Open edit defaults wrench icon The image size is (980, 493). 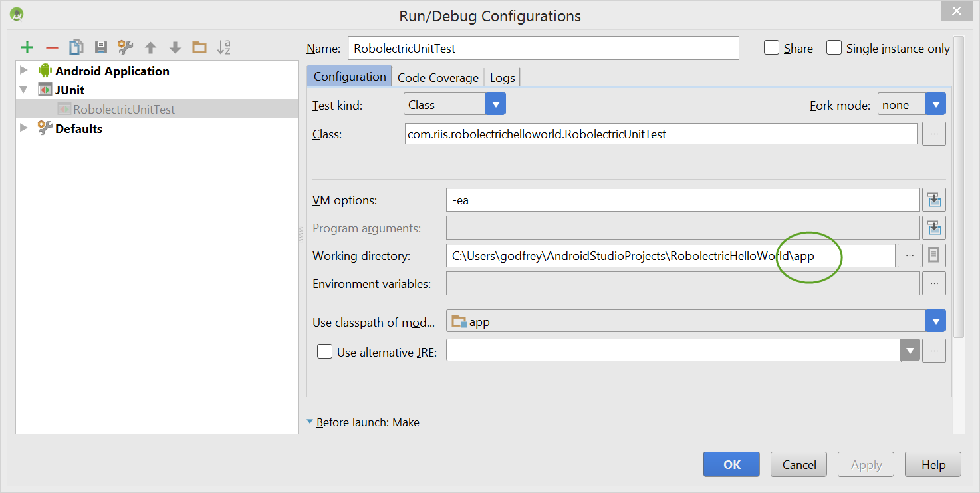[126, 47]
